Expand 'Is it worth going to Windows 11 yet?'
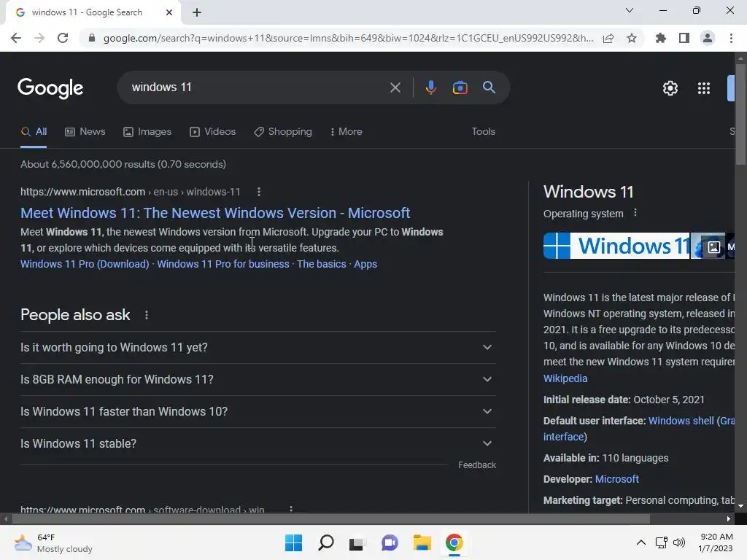This screenshot has height=560, width=747. tap(258, 347)
